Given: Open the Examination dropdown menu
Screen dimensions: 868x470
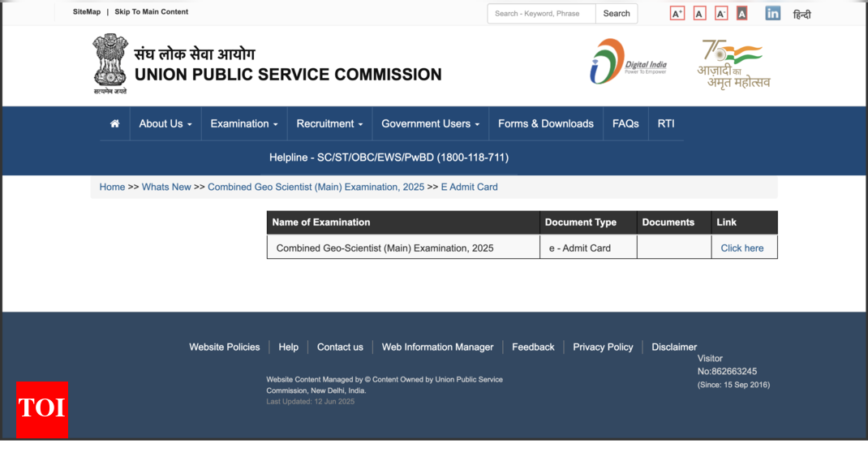Looking at the screenshot, I should [243, 124].
